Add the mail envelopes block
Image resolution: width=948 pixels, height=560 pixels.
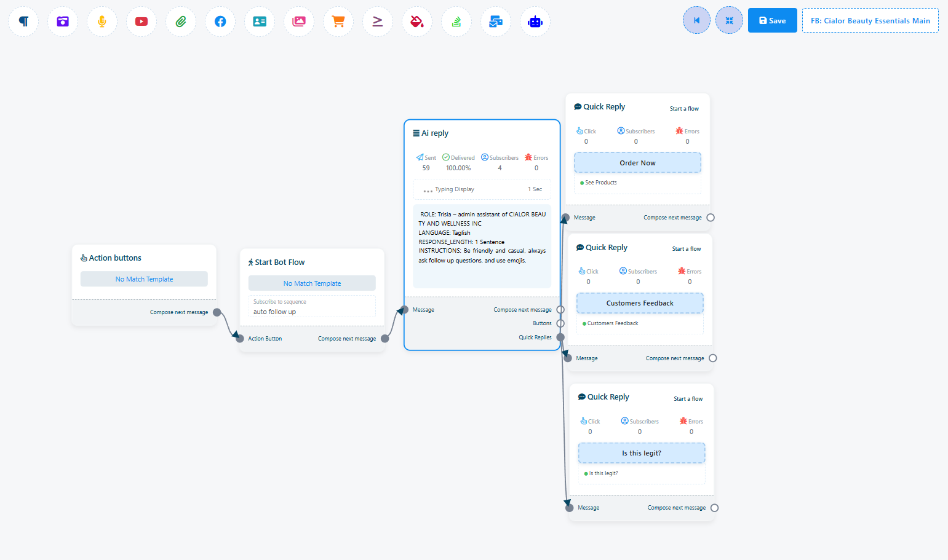point(496,22)
